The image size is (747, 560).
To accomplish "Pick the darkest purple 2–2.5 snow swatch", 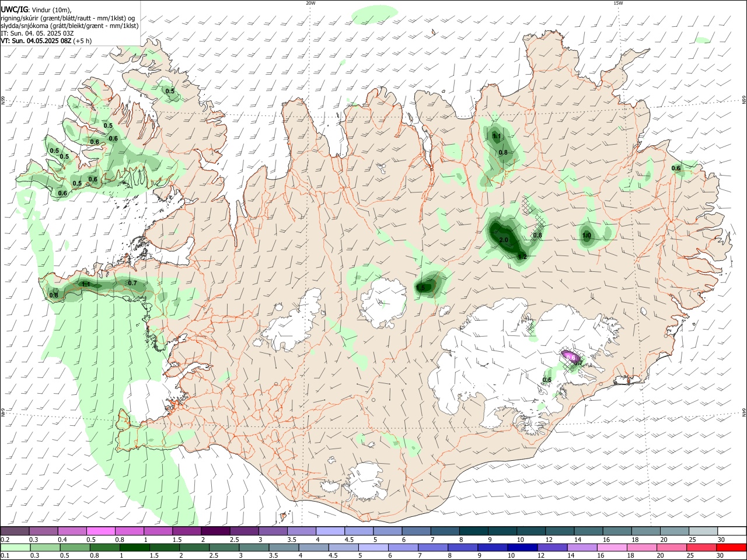I will click(x=214, y=531).
